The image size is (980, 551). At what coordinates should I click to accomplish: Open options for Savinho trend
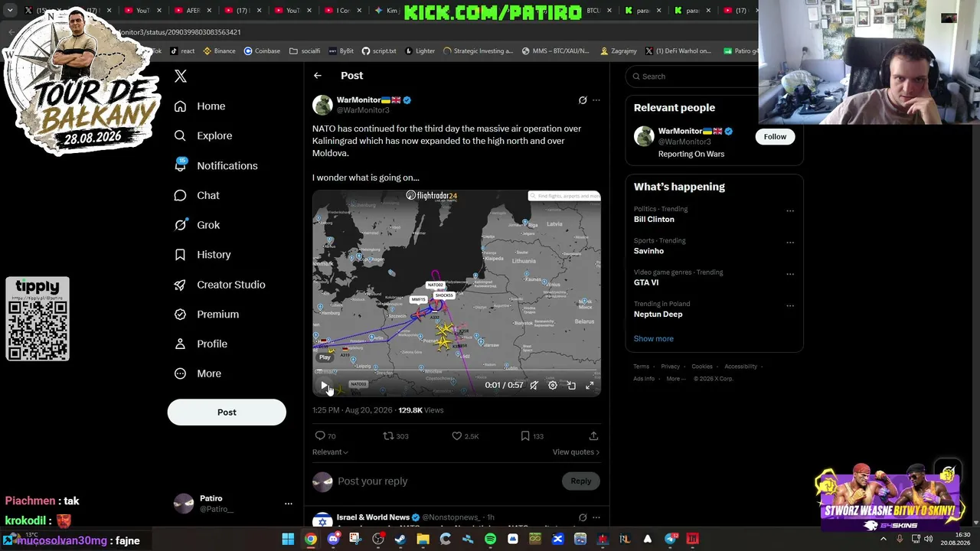click(790, 243)
